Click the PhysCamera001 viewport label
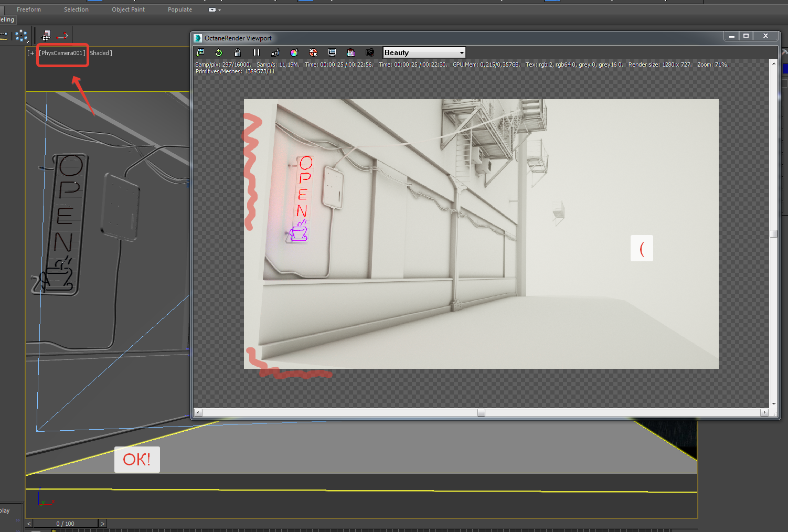The height and width of the screenshot is (532, 788). [62, 53]
